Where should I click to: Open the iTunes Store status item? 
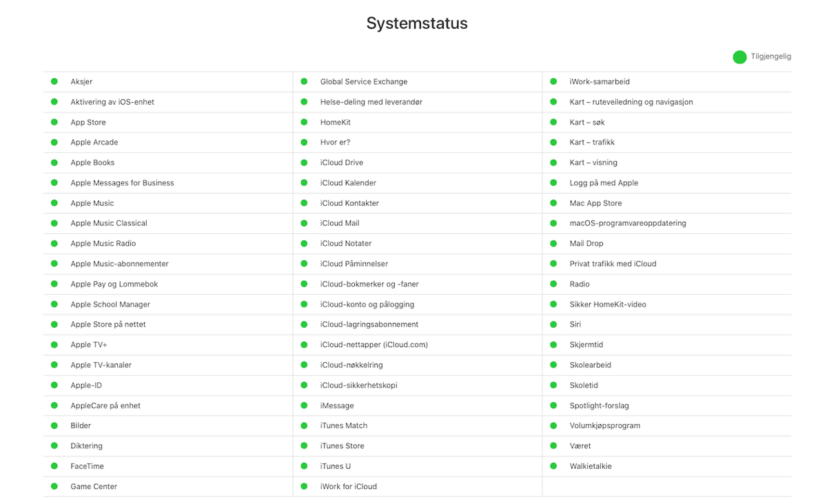pyautogui.click(x=342, y=446)
